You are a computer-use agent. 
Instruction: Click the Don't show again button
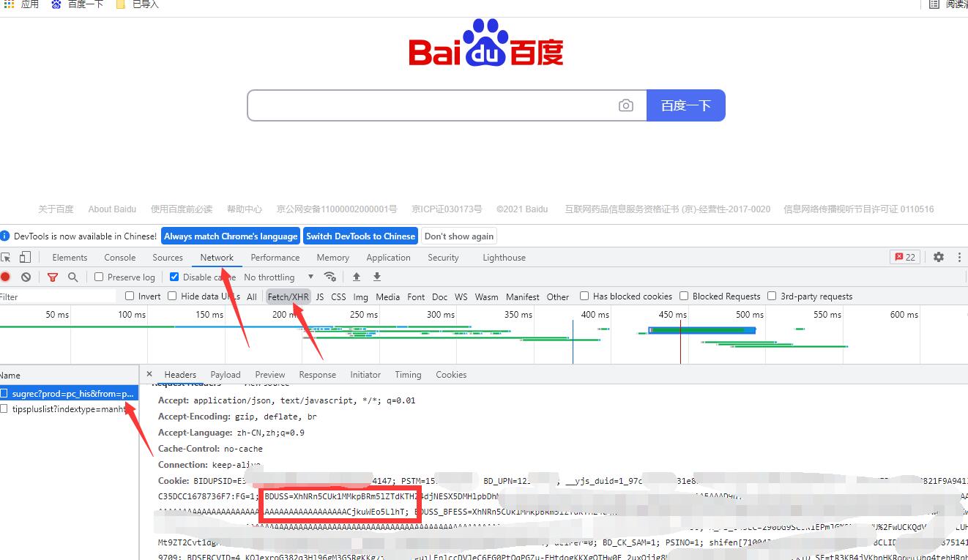coord(459,236)
